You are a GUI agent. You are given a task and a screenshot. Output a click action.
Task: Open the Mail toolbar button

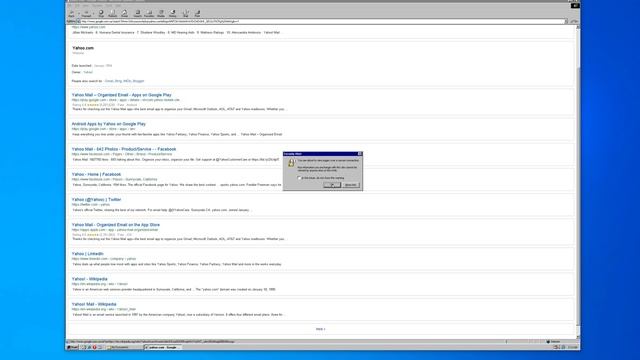pyautogui.click(x=186, y=13)
